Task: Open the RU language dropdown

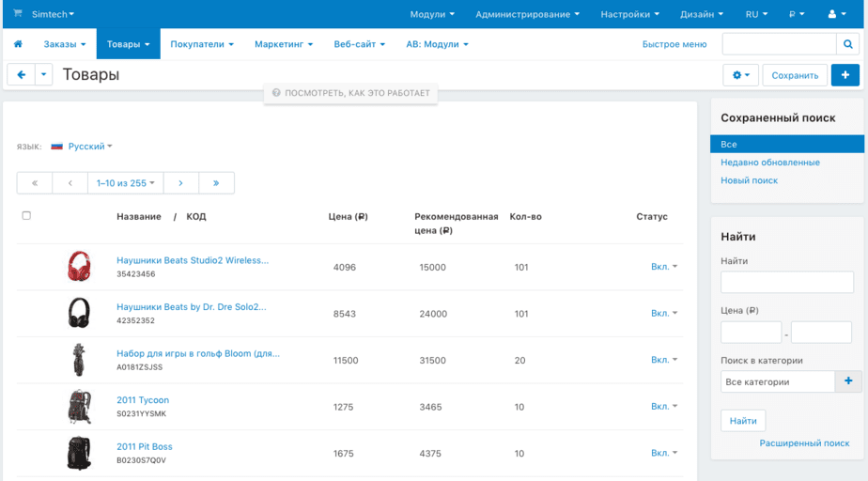Action: pyautogui.click(x=756, y=14)
